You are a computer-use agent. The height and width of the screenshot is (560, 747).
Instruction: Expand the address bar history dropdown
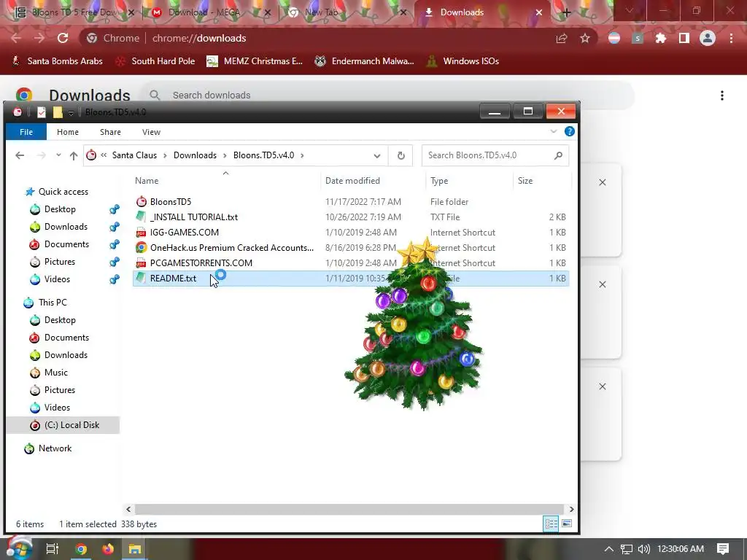point(377,156)
